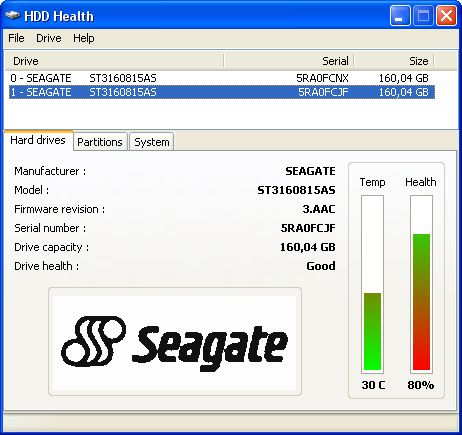Click the Serial number : label

50,228
